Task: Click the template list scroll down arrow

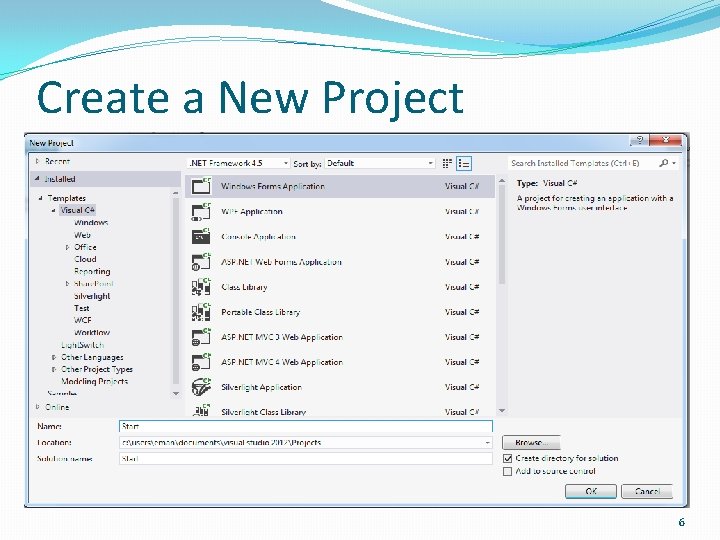Action: click(x=502, y=411)
